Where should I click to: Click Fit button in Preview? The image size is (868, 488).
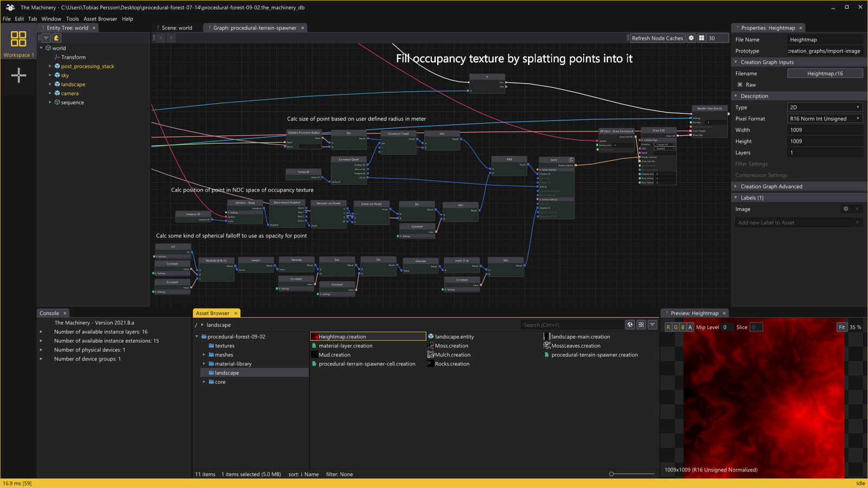pos(841,327)
